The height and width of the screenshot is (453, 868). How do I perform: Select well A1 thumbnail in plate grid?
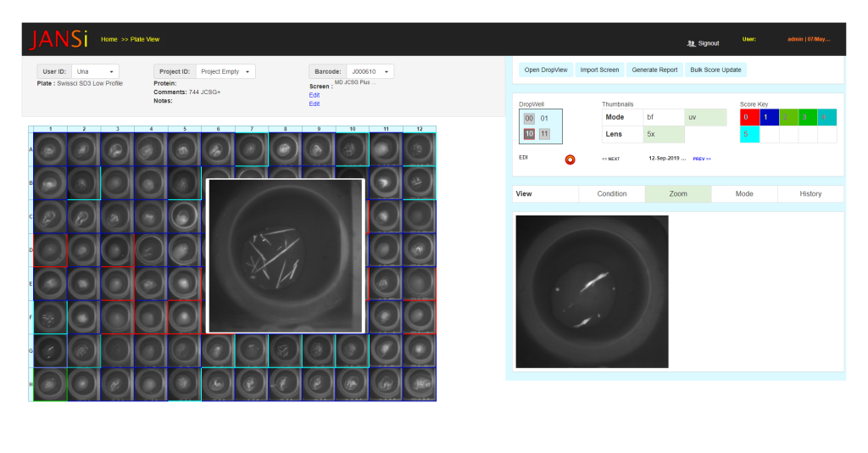point(50,149)
